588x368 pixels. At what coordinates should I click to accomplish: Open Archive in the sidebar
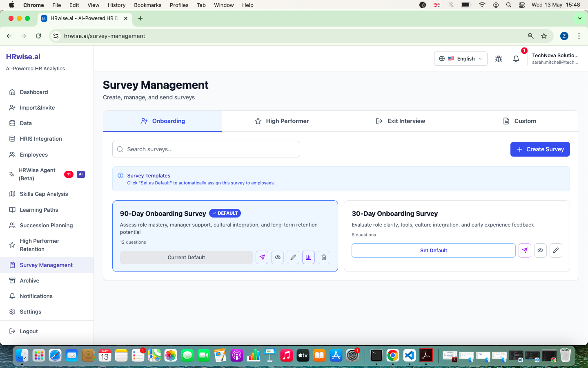47,281
